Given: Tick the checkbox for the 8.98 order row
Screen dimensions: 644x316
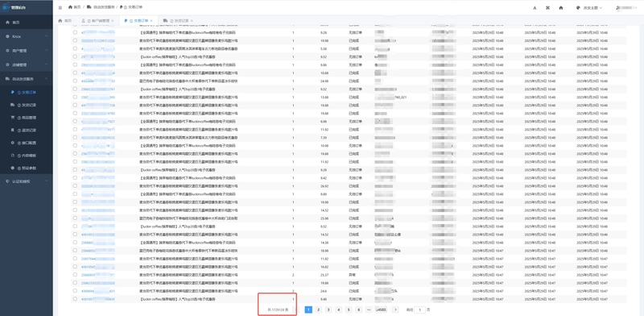Looking at the screenshot, I should pos(75,122).
